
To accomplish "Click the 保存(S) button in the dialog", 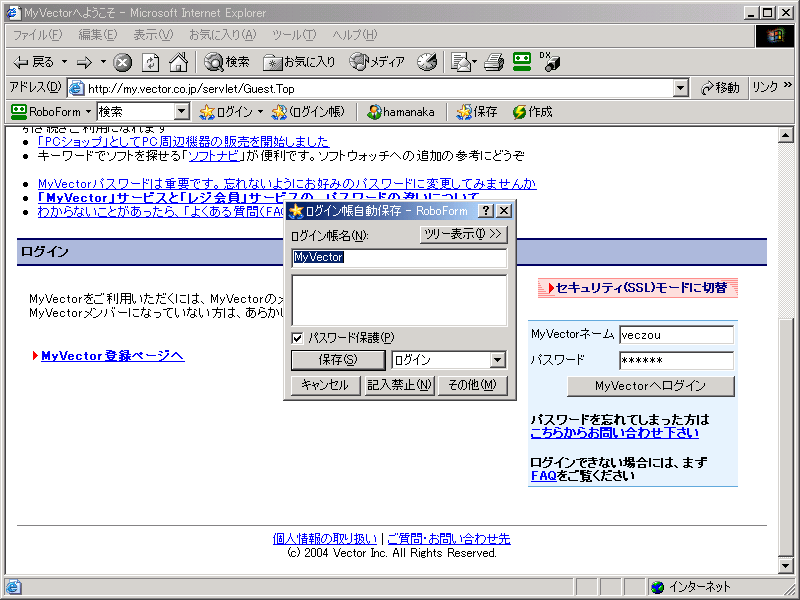I will 338,360.
